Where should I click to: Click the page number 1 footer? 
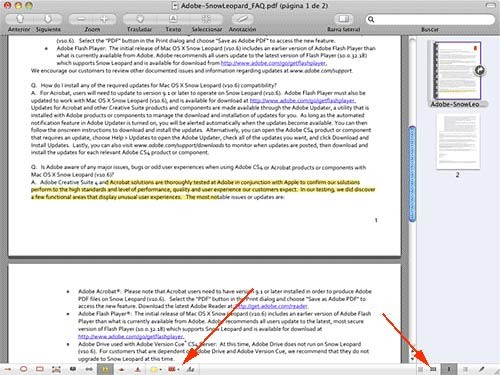pyautogui.click(x=376, y=220)
